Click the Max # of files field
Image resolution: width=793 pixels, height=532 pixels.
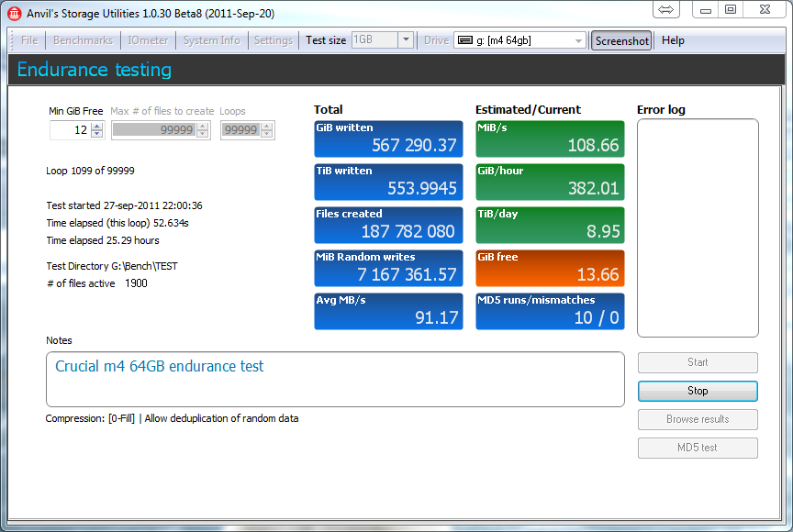click(154, 130)
